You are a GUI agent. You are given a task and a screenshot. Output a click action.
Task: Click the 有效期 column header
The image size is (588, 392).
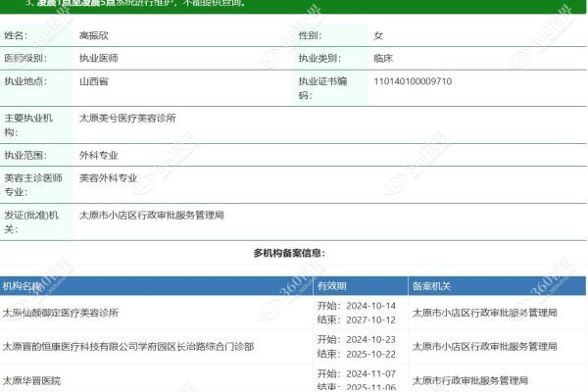(x=331, y=286)
